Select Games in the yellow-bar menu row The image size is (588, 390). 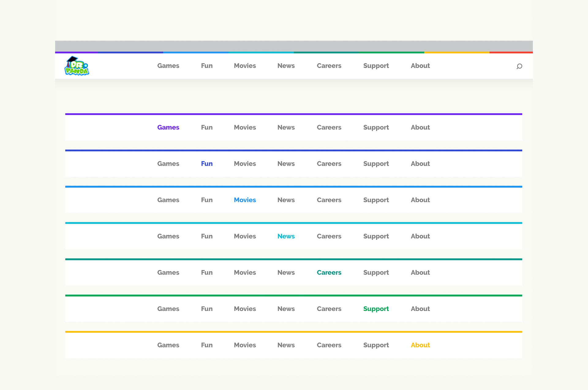pyautogui.click(x=168, y=345)
